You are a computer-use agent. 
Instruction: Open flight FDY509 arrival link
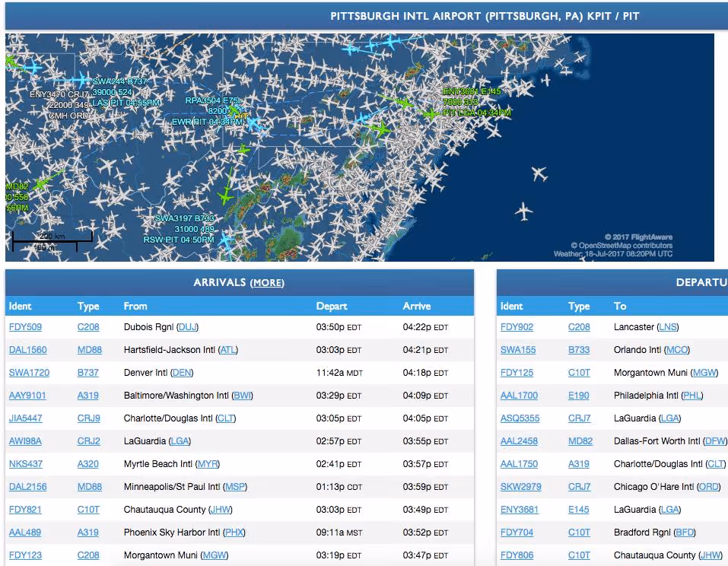pos(25,327)
